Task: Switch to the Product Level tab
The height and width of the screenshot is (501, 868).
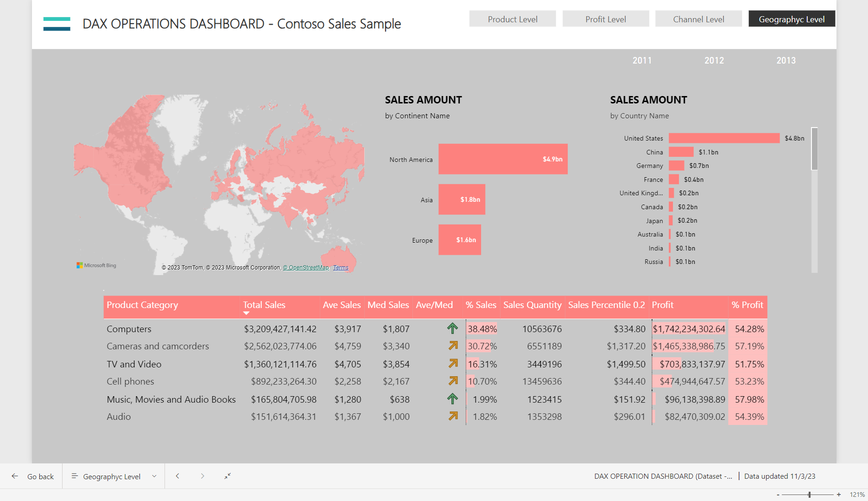Action: 513,19
